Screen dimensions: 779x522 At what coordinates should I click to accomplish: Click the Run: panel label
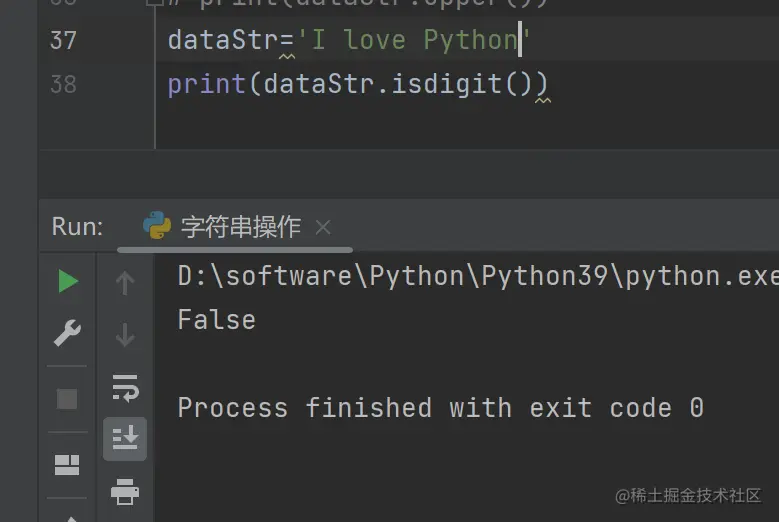tap(77, 227)
